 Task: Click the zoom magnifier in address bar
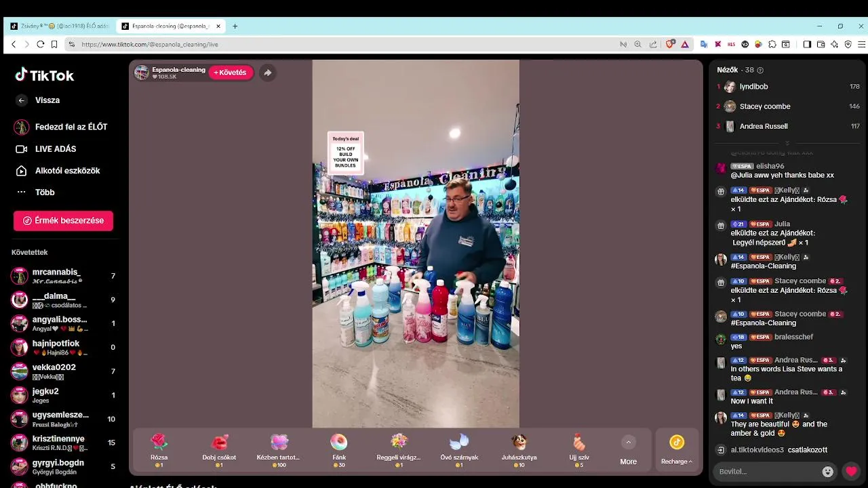pos(637,44)
